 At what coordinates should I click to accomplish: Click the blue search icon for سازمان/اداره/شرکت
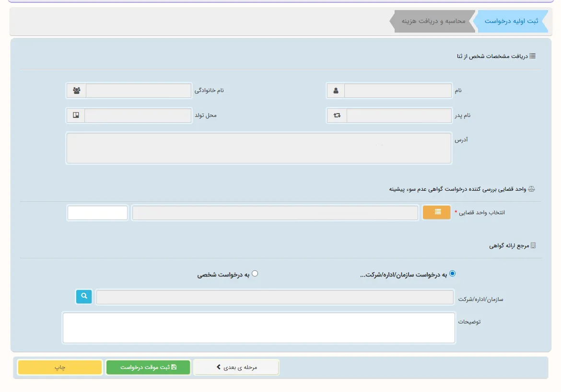coord(83,297)
